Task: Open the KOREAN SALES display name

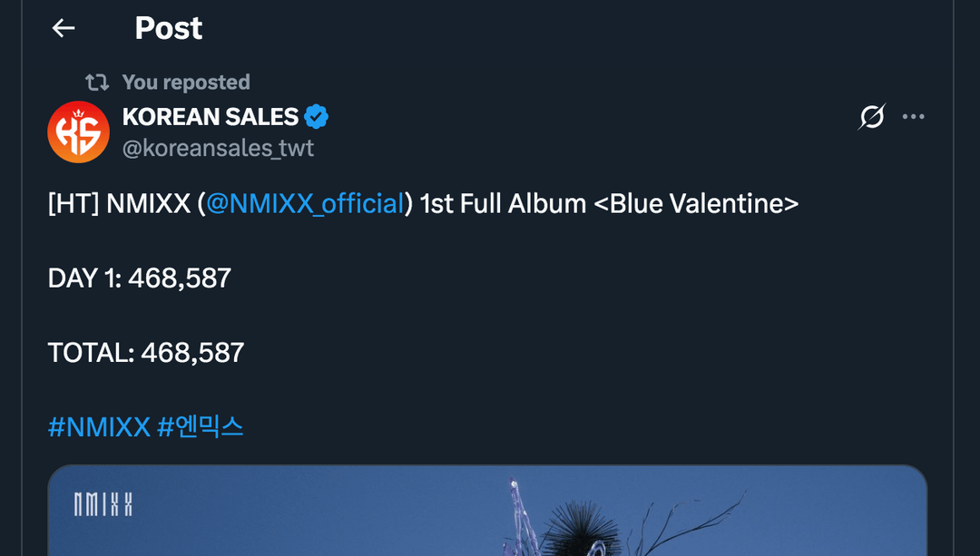Action: (x=211, y=117)
